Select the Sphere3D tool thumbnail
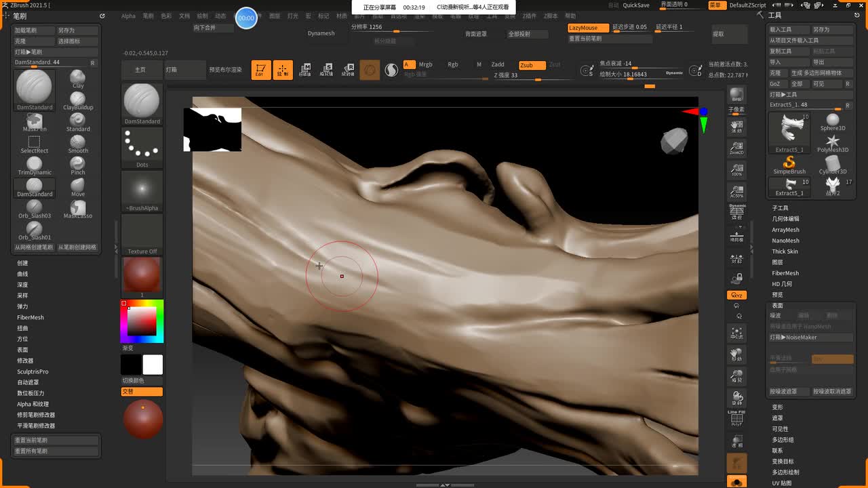 (833, 122)
